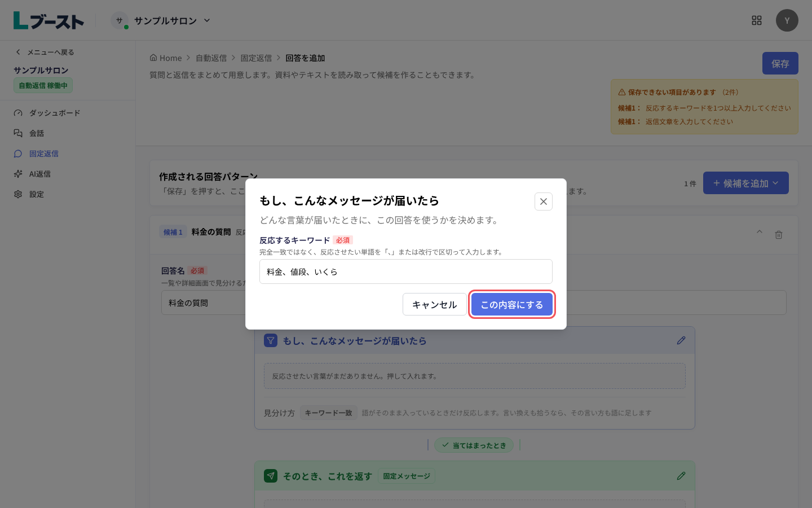812x508 pixels.
Task: Go back via メニューへ戻る
Action: pos(45,52)
